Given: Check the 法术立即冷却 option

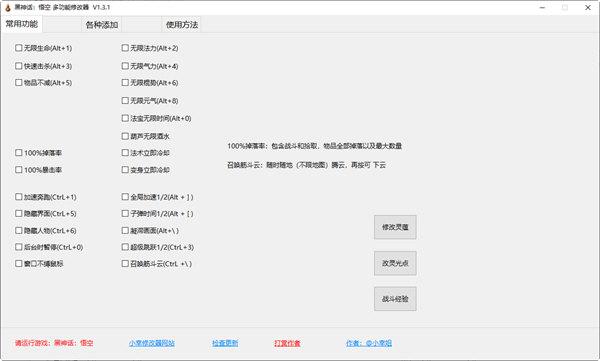Looking at the screenshot, I should [x=125, y=153].
